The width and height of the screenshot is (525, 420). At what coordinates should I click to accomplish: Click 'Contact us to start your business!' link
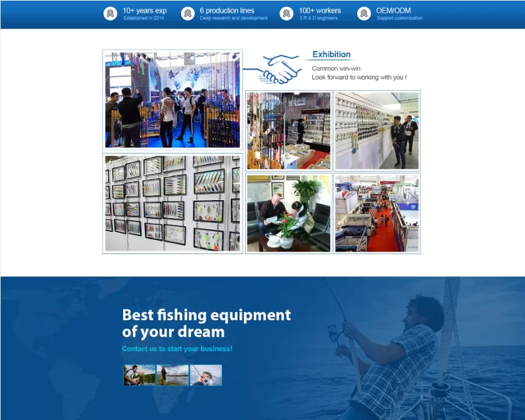pyautogui.click(x=177, y=349)
